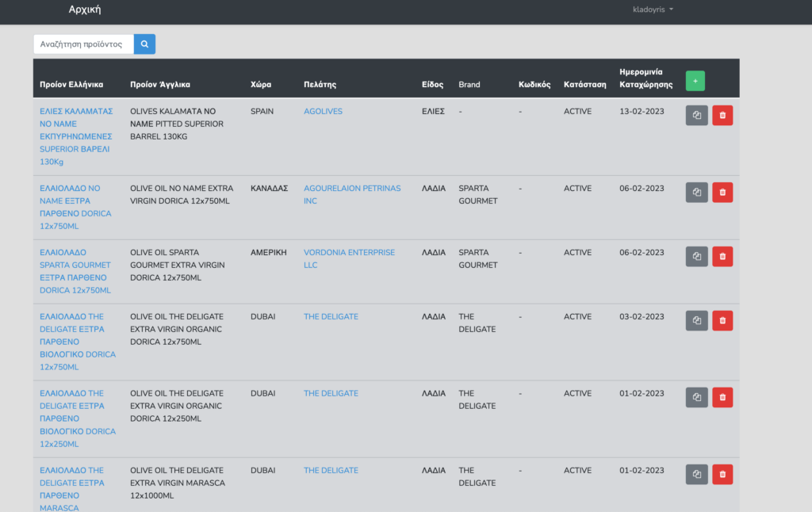812x512 pixels.
Task: Open the kladoyris user dropdown
Action: click(653, 10)
